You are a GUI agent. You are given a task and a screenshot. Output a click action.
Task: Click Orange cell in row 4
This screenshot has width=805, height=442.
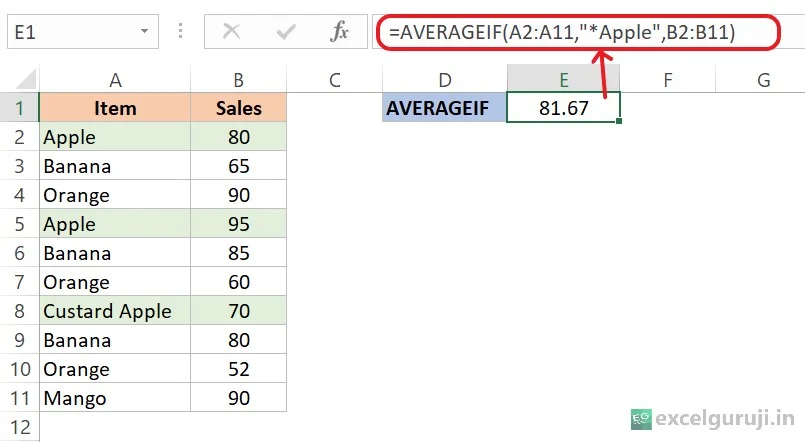pos(115,195)
